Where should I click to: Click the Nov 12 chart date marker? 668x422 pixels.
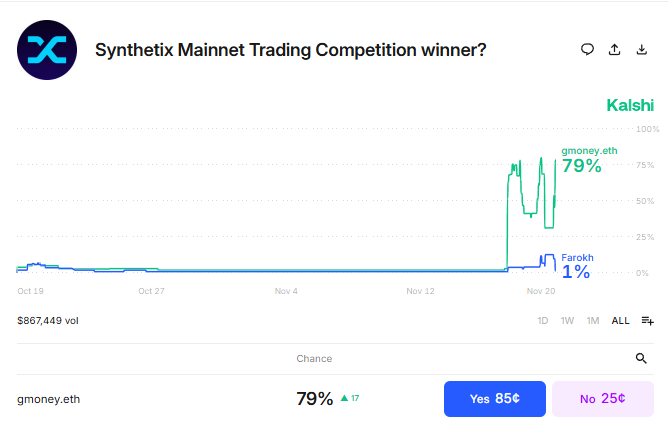point(421,292)
